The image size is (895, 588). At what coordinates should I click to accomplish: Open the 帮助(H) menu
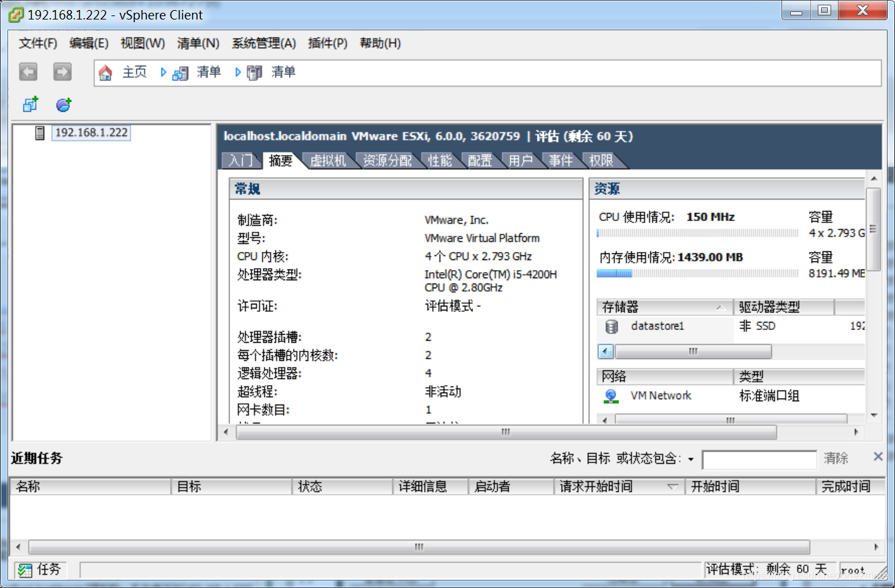click(x=380, y=43)
